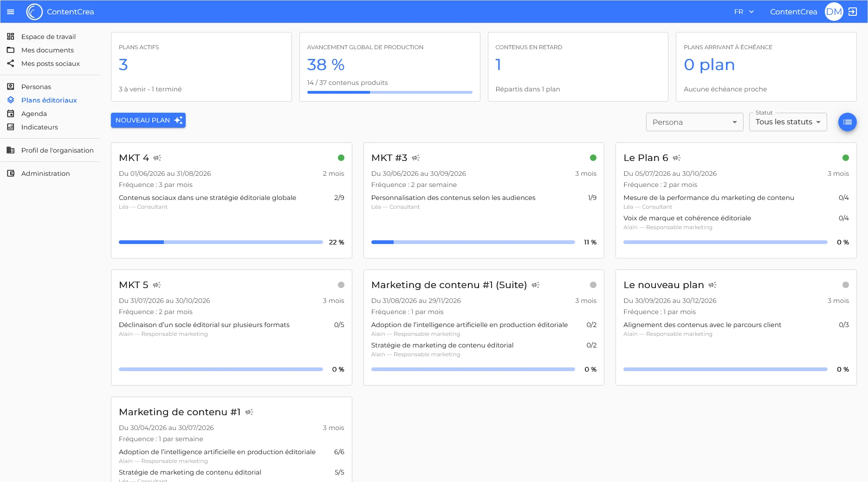Click megaphone icon next to MKT 4
The width and height of the screenshot is (868, 482).
pyautogui.click(x=157, y=158)
